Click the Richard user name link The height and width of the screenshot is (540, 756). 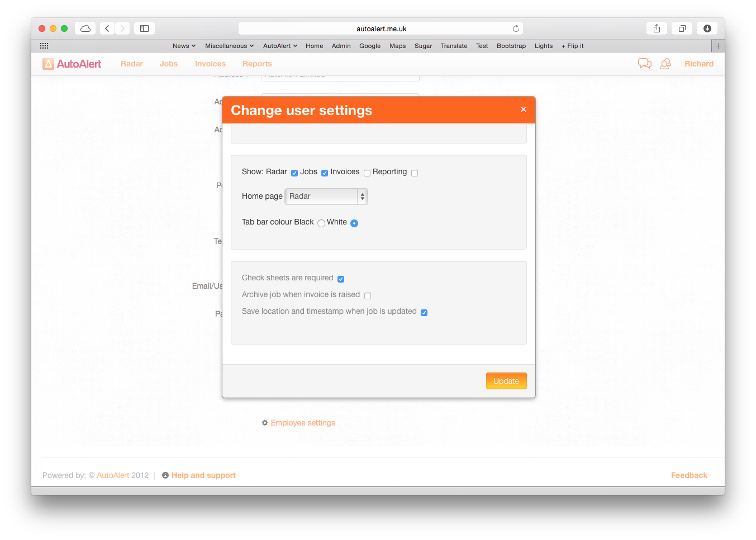tap(699, 64)
